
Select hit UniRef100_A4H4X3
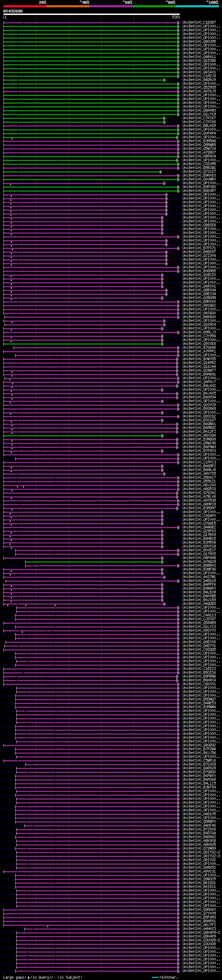[199, 929]
